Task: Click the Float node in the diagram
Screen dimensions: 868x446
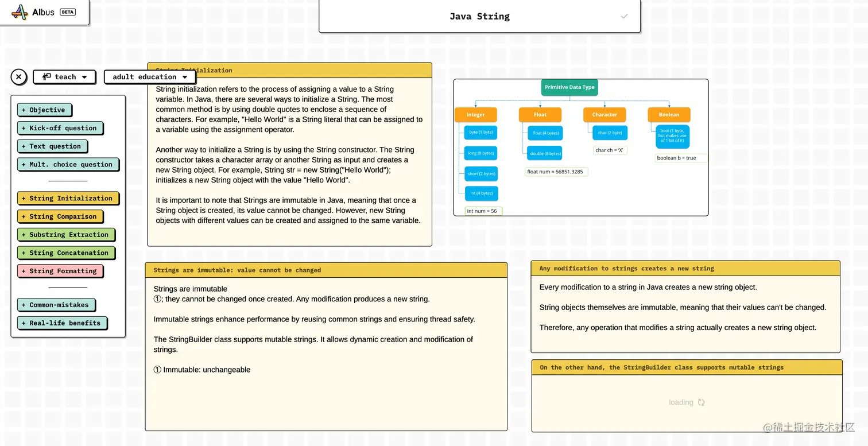Action: (x=540, y=115)
